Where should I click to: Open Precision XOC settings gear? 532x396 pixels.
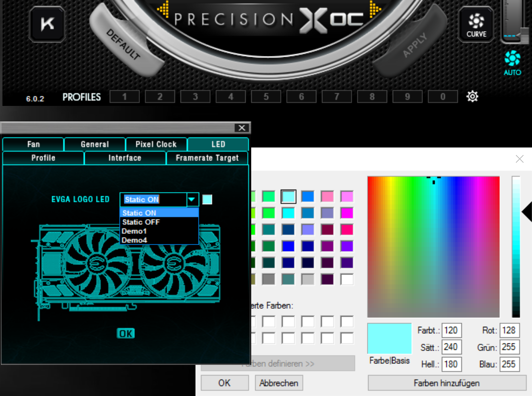click(472, 96)
